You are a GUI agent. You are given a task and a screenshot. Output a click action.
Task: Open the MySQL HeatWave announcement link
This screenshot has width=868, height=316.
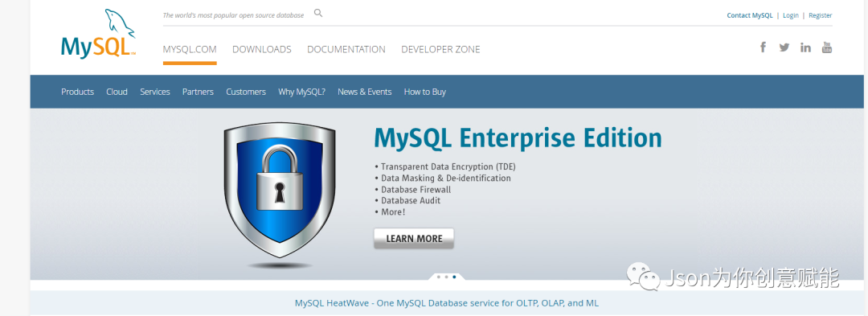(x=447, y=303)
